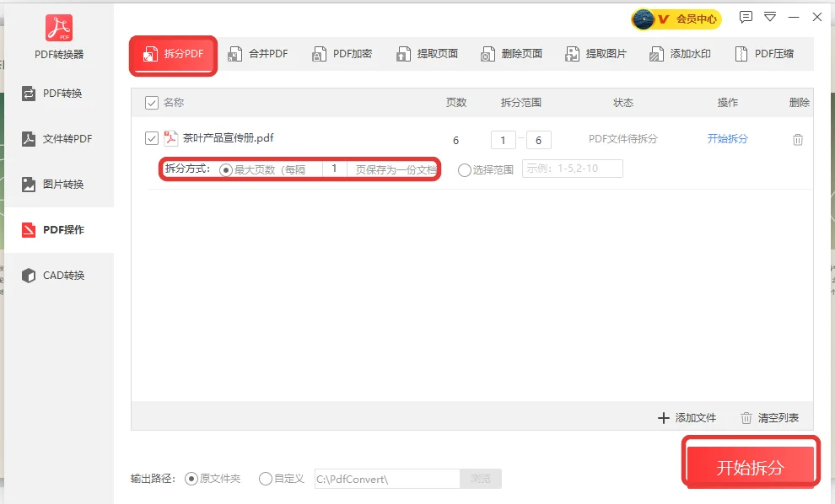The width and height of the screenshot is (835, 504).
Task: Open CAD转换 in the sidebar
Action: tap(59, 276)
